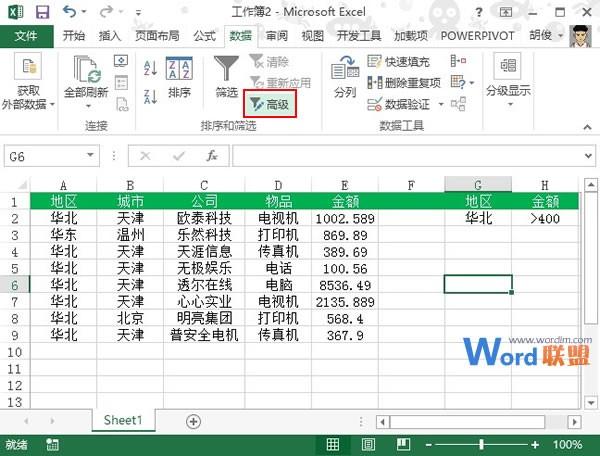This screenshot has width=600, height=456.
Task: Click the Redo arrow icon
Action: coord(106,12)
